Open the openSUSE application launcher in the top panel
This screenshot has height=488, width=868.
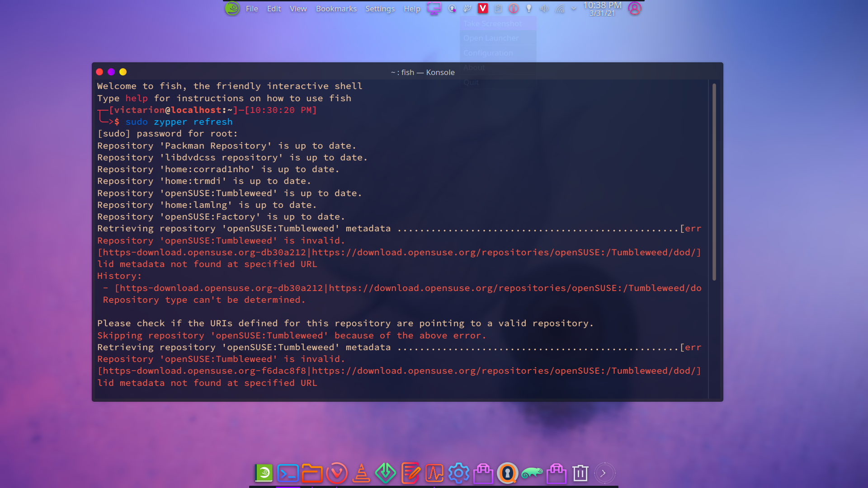click(232, 9)
